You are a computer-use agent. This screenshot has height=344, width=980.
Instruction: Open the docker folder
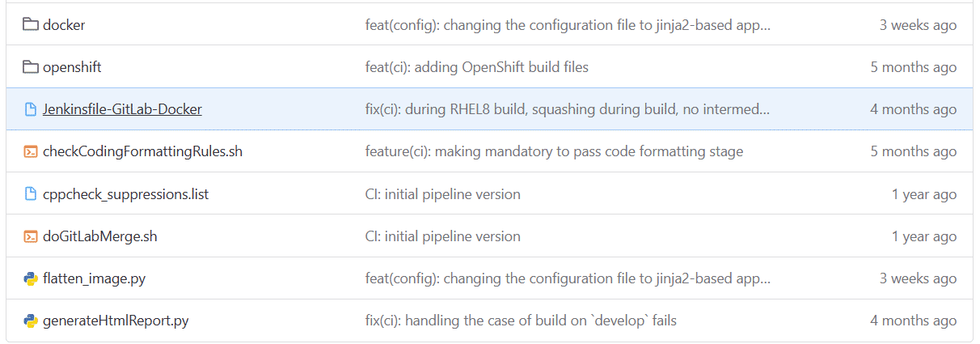point(64,25)
